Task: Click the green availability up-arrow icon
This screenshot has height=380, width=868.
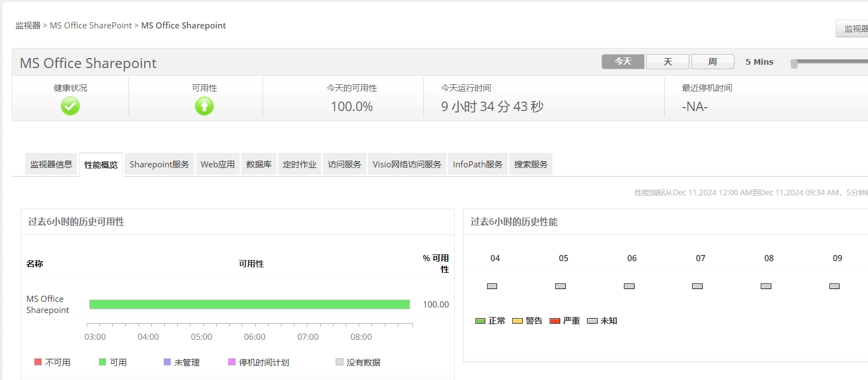Action: tap(204, 106)
